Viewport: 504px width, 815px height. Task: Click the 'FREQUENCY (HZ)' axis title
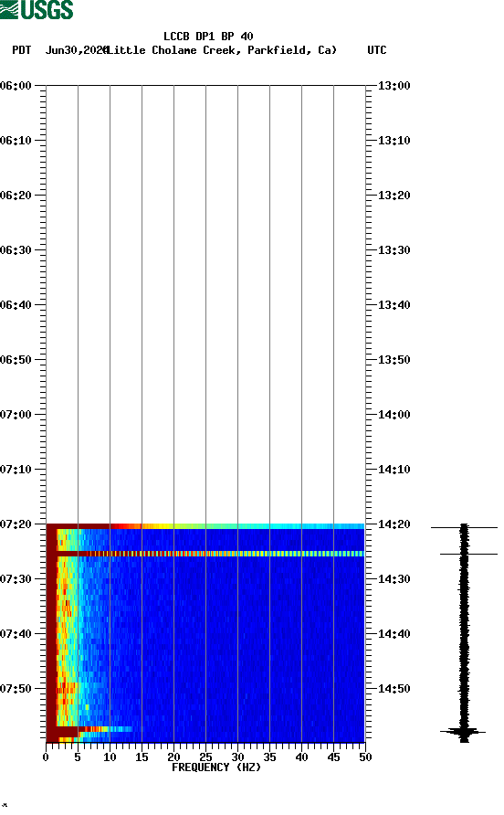(x=216, y=767)
